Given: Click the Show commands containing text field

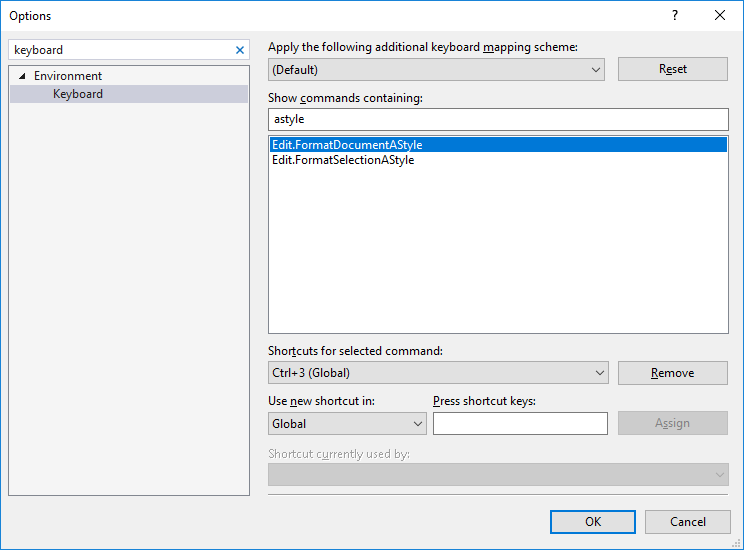Looking at the screenshot, I should (498, 119).
